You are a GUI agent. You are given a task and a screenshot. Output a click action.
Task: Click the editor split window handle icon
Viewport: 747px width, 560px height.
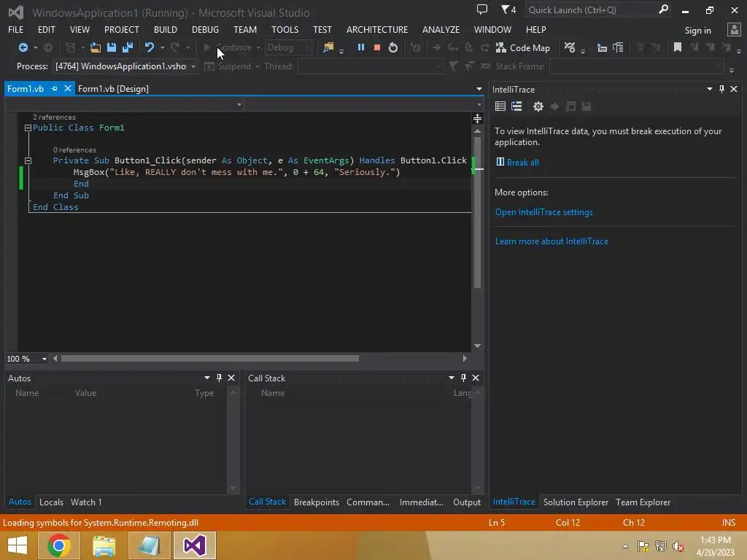tap(477, 119)
